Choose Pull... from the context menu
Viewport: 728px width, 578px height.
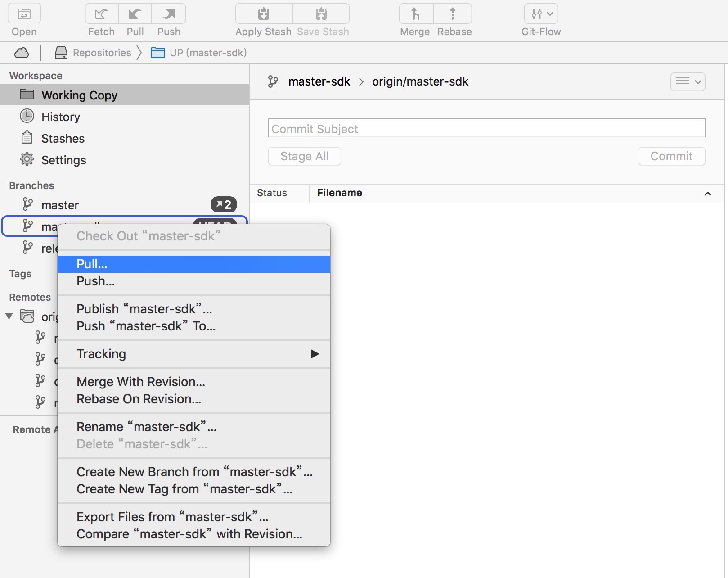point(193,264)
